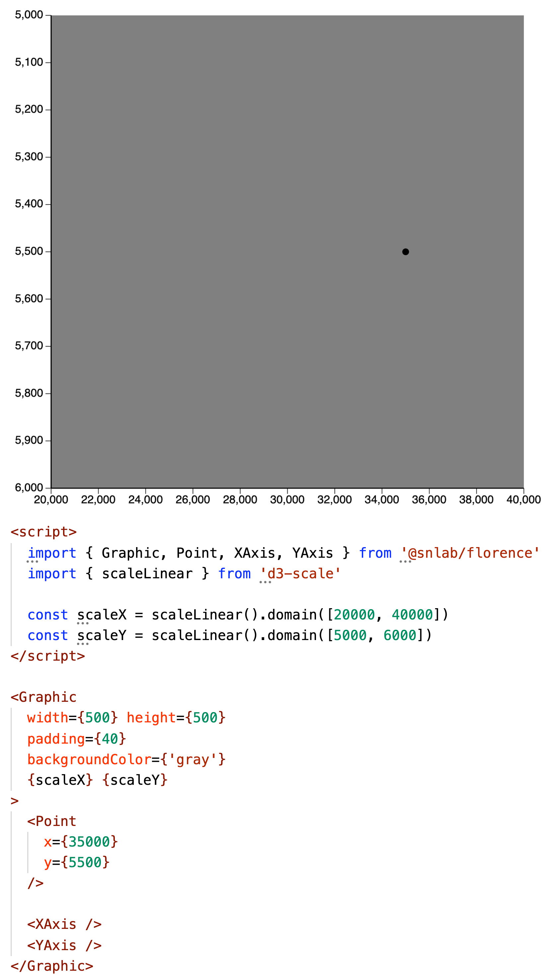Click the scaleX name in its const declaration
This screenshot has height=980, width=552.
pos(102,614)
